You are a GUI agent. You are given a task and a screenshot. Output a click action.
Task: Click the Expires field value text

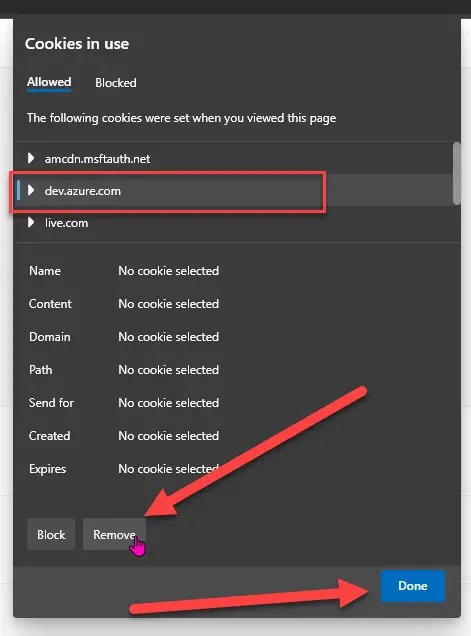(x=168, y=468)
